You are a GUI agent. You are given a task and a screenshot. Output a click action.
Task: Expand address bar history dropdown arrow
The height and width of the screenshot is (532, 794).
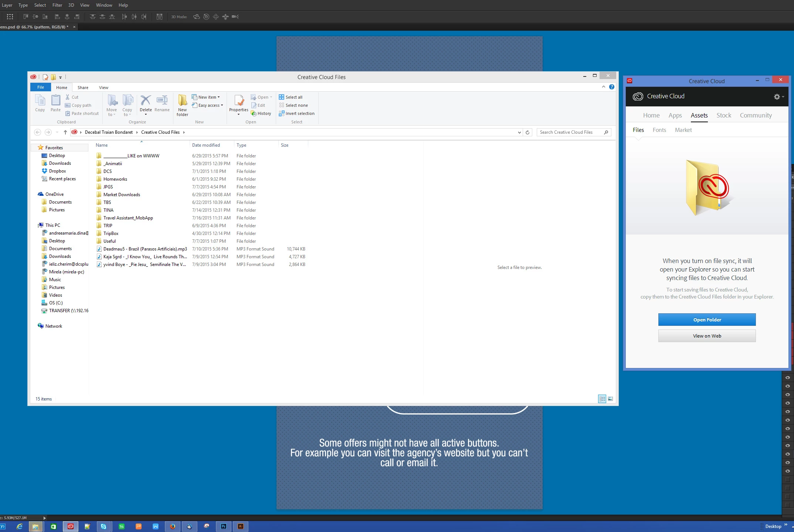pos(519,132)
